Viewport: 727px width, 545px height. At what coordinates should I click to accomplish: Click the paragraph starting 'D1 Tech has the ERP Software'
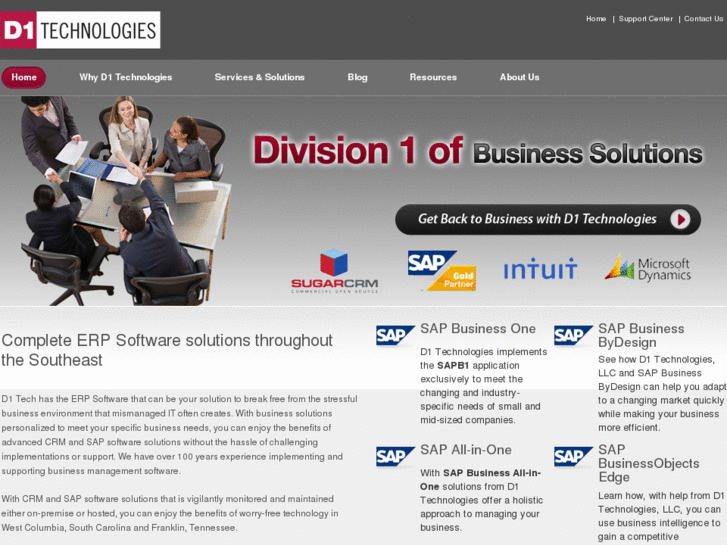coord(179,435)
